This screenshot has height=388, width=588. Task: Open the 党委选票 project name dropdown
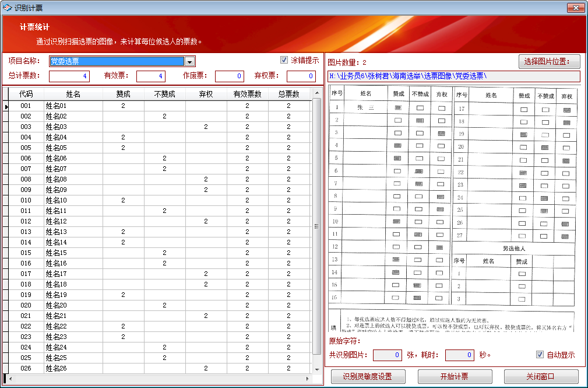click(x=190, y=61)
